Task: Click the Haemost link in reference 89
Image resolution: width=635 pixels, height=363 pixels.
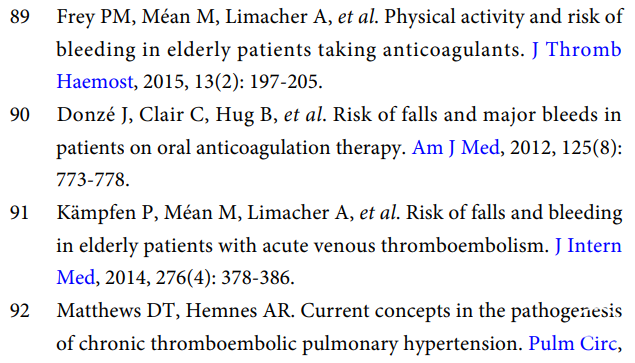Action: [95, 81]
